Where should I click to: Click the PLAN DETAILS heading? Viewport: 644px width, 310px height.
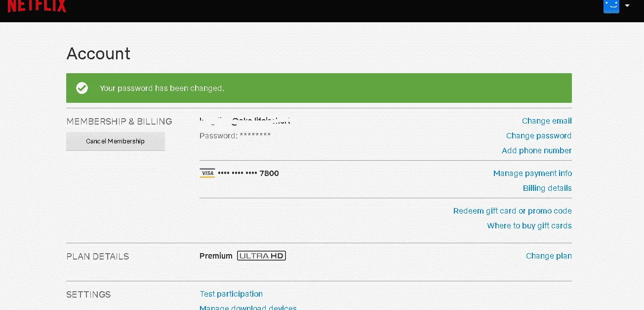pyautogui.click(x=98, y=256)
